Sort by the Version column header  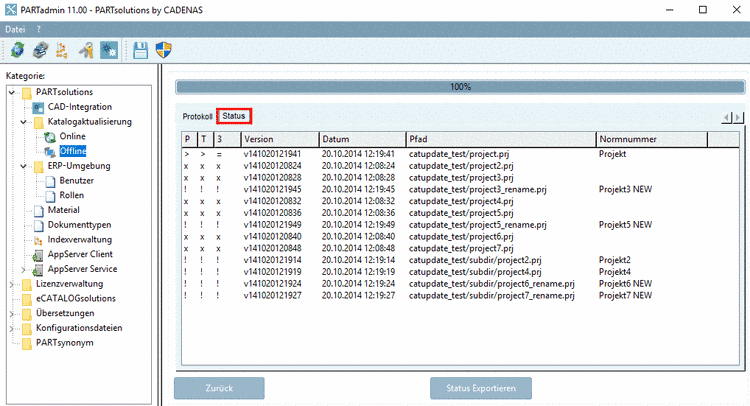[279, 139]
